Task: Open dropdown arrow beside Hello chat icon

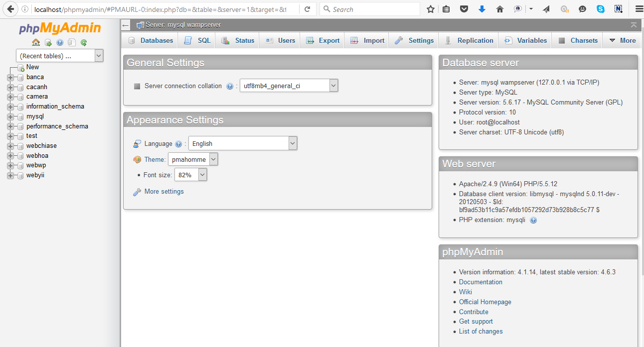Action: click(x=531, y=9)
